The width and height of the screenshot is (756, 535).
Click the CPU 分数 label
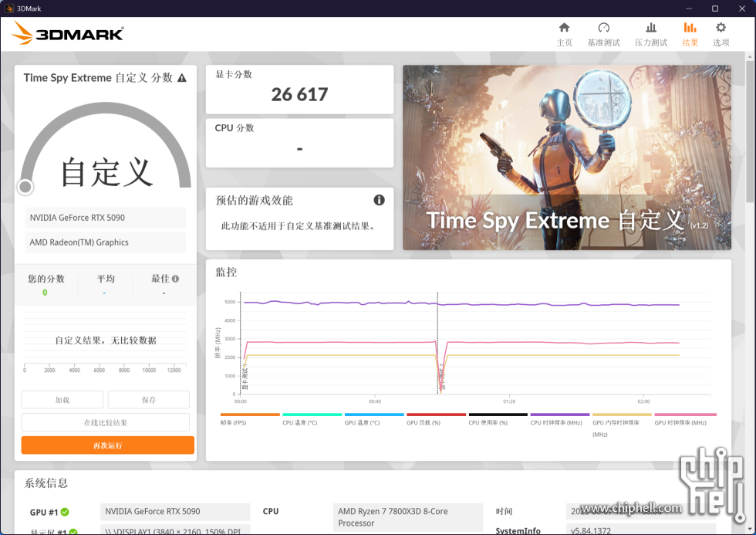point(235,128)
